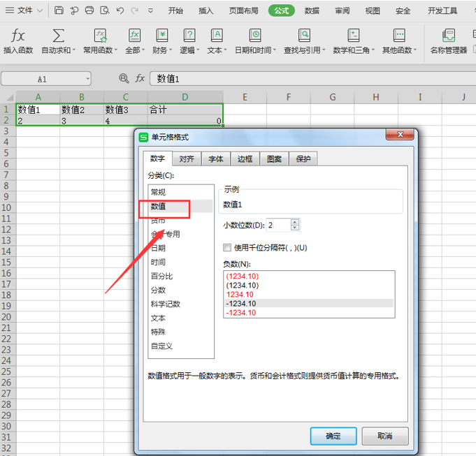Image resolution: width=476 pixels, height=456 pixels.
Task: Expand the quick access toolbar customize arrow
Action: [x=150, y=11]
